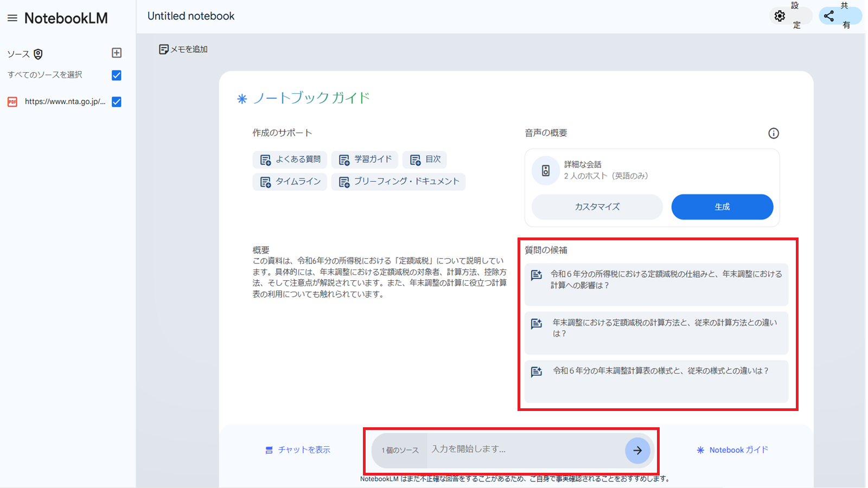Viewport: 868px width, 488px height.
Task: Create a タイムライン from the source
Action: pyautogui.click(x=290, y=182)
